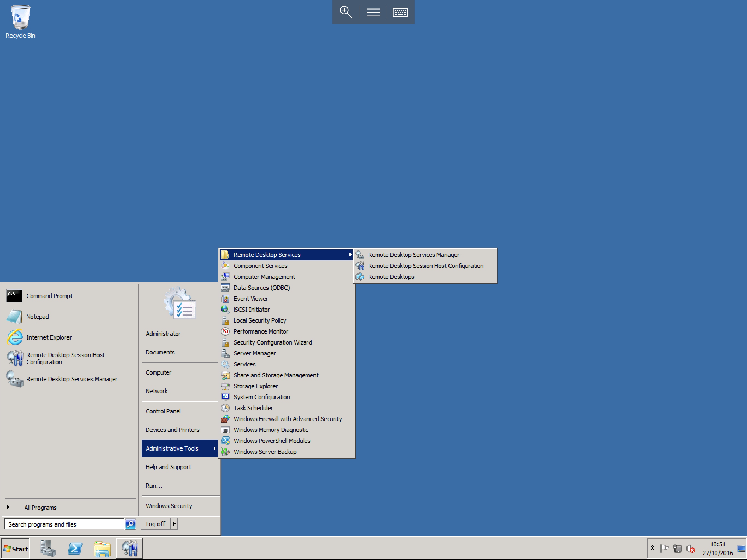Expand the Administrative Tools submenu arrow
Screen dimensions: 747x560
[x=214, y=448]
